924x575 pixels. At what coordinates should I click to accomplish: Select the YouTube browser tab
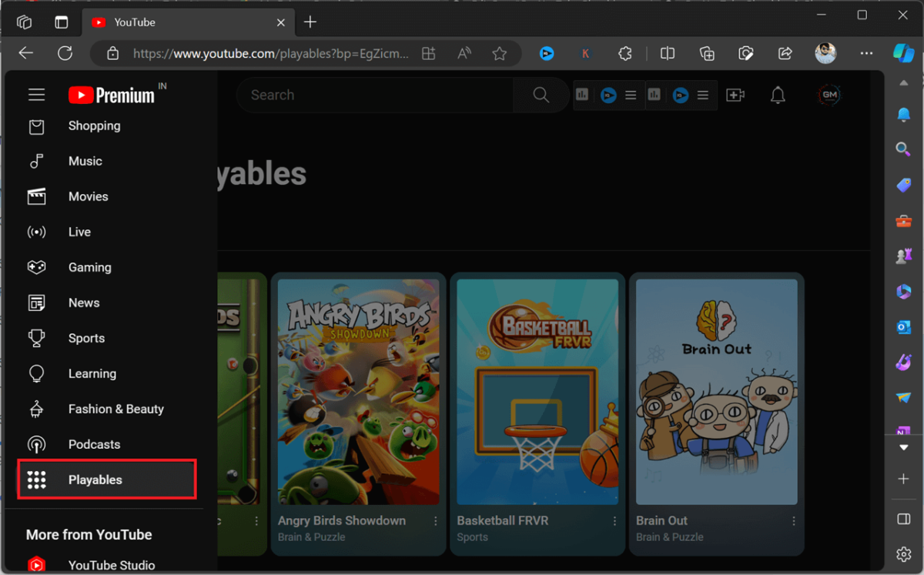coord(188,22)
